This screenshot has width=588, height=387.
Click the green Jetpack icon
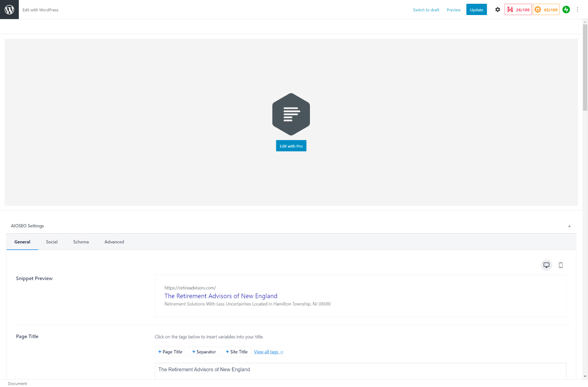click(566, 10)
